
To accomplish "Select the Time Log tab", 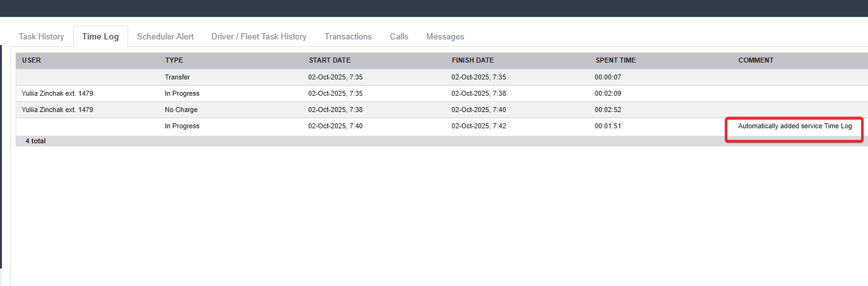I will click(100, 36).
